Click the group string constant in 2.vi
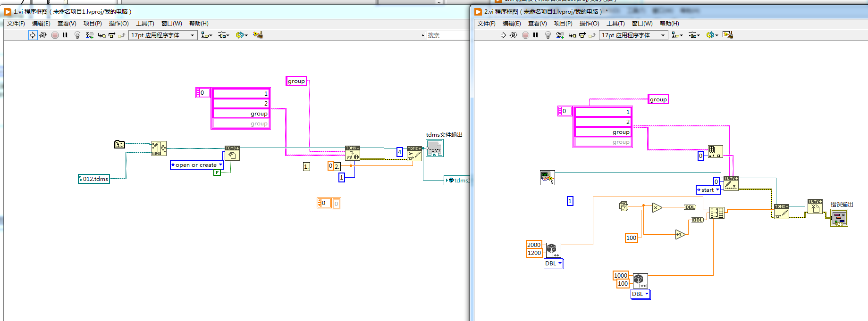868x321 pixels. 658,99
